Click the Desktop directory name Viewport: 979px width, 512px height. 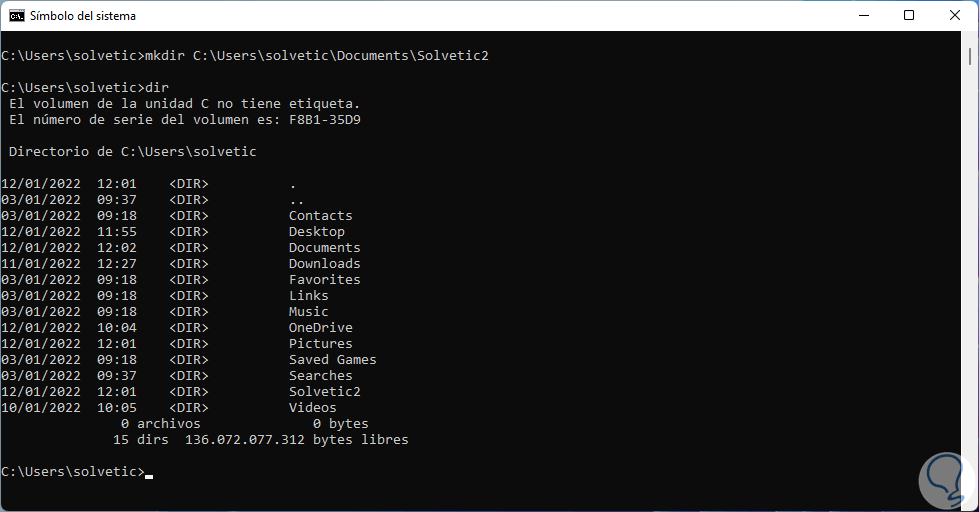[316, 232]
